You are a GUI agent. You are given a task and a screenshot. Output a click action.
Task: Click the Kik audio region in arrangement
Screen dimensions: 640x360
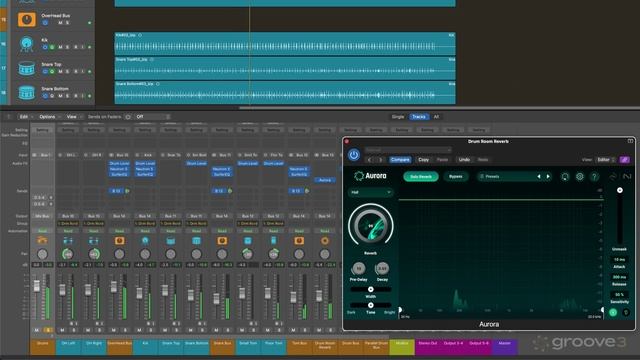(x=285, y=44)
